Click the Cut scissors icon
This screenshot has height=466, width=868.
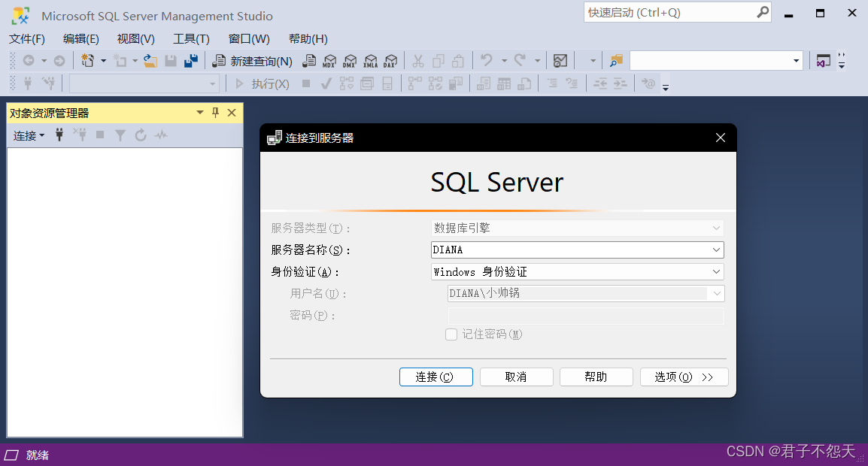[x=418, y=61]
